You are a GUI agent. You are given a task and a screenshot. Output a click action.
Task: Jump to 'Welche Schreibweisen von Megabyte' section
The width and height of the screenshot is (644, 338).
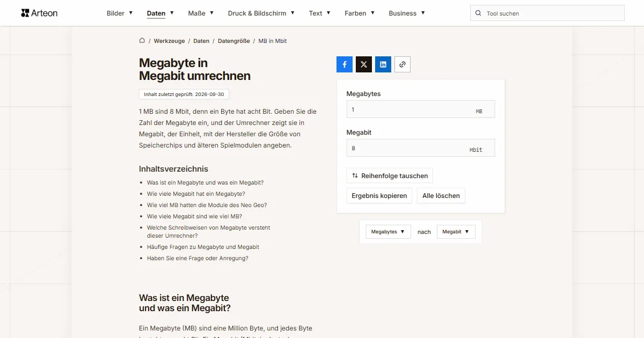click(208, 231)
